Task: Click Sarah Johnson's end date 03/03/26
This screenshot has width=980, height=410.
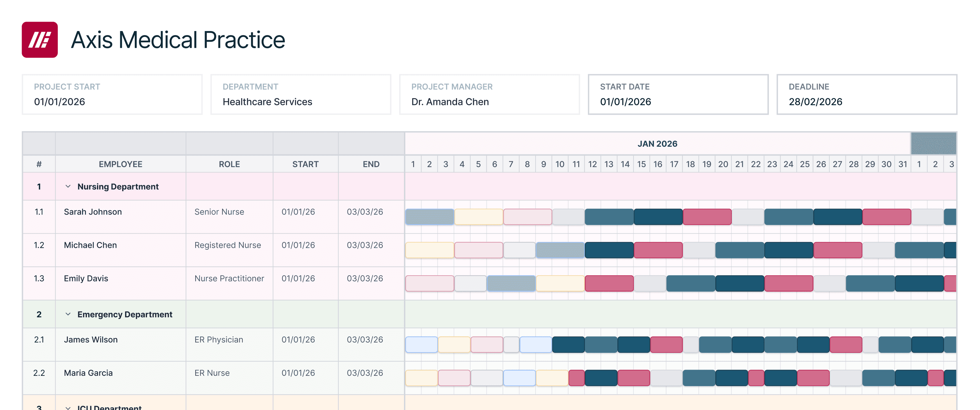Action: 365,212
